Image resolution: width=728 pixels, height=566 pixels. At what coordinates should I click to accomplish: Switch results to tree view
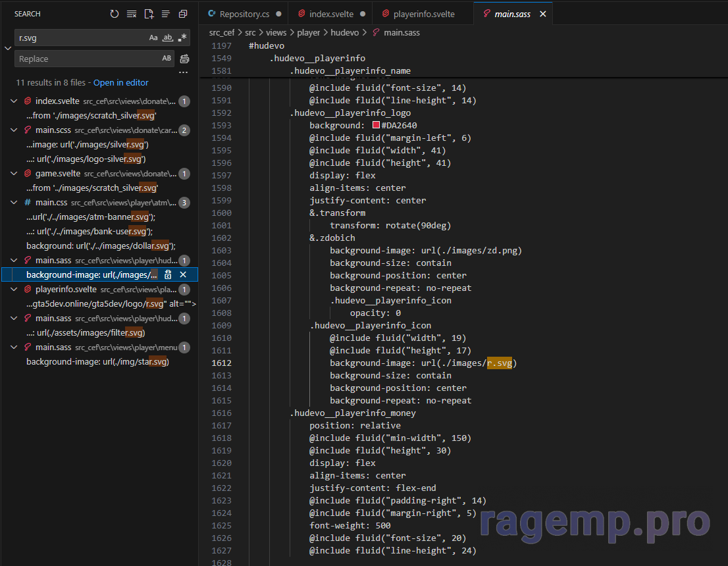click(166, 14)
